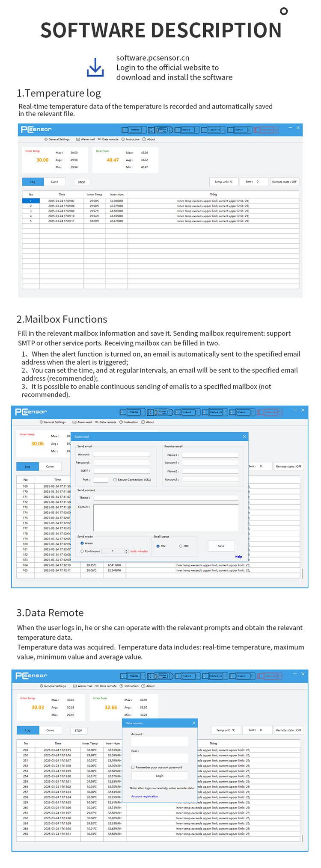
Task: Set Email status to OFF
Action: (x=181, y=546)
